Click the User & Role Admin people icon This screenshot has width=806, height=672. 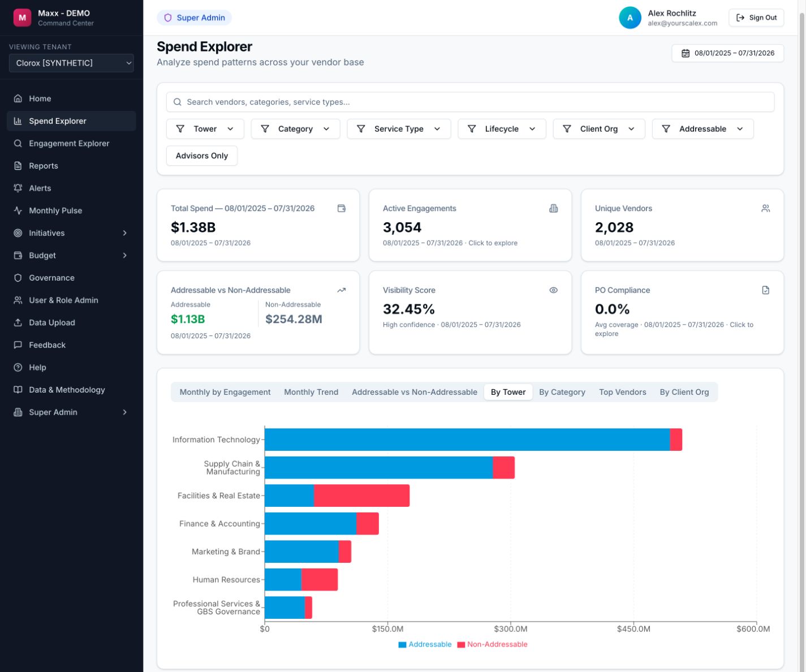[x=18, y=300]
